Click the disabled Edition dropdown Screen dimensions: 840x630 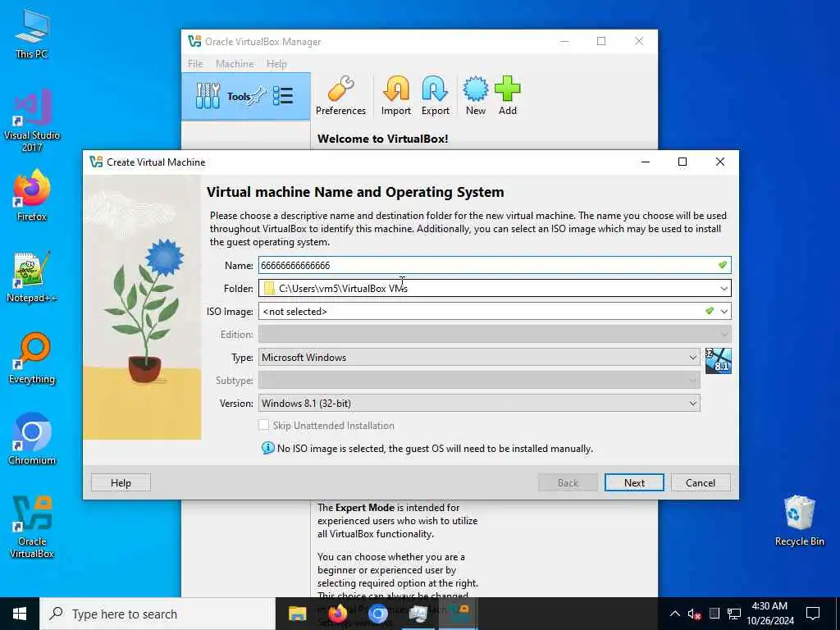tap(495, 335)
